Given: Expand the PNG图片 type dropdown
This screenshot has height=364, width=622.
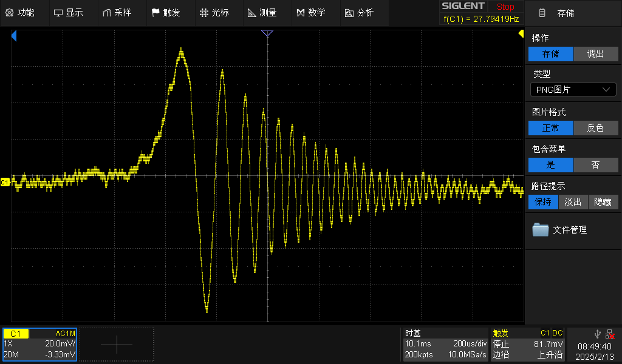Looking at the screenshot, I should point(573,90).
